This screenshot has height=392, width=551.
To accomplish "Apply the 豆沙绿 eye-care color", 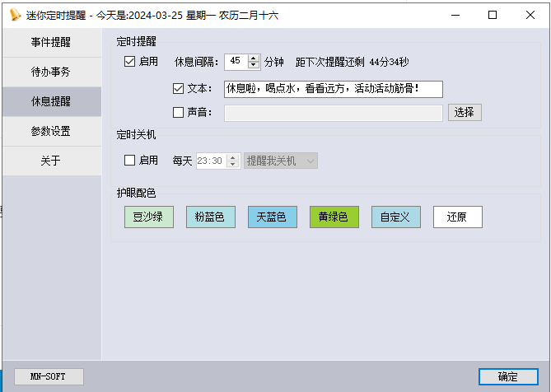I will pyautogui.click(x=148, y=217).
